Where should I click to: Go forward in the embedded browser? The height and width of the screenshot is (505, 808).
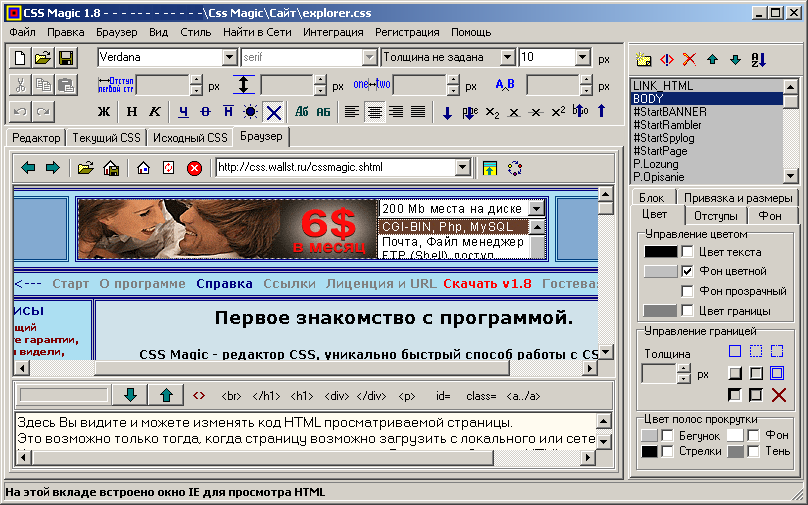coord(53,168)
